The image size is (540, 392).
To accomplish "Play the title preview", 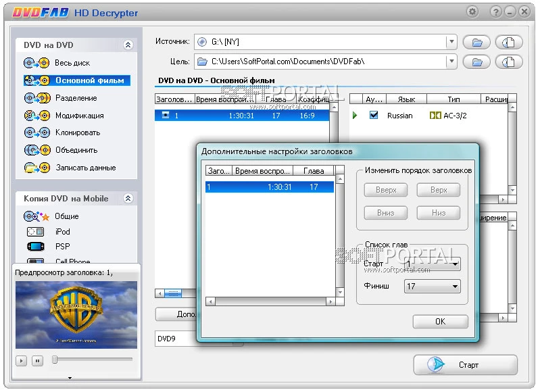I will pos(22,361).
